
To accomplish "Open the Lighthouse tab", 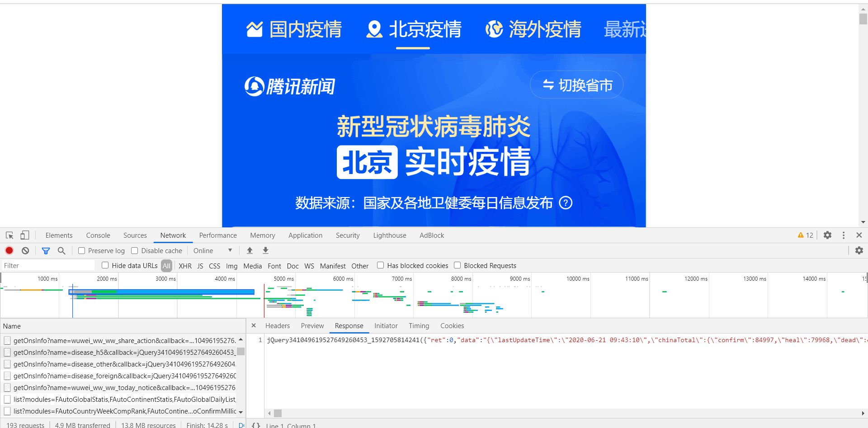I will click(x=390, y=235).
